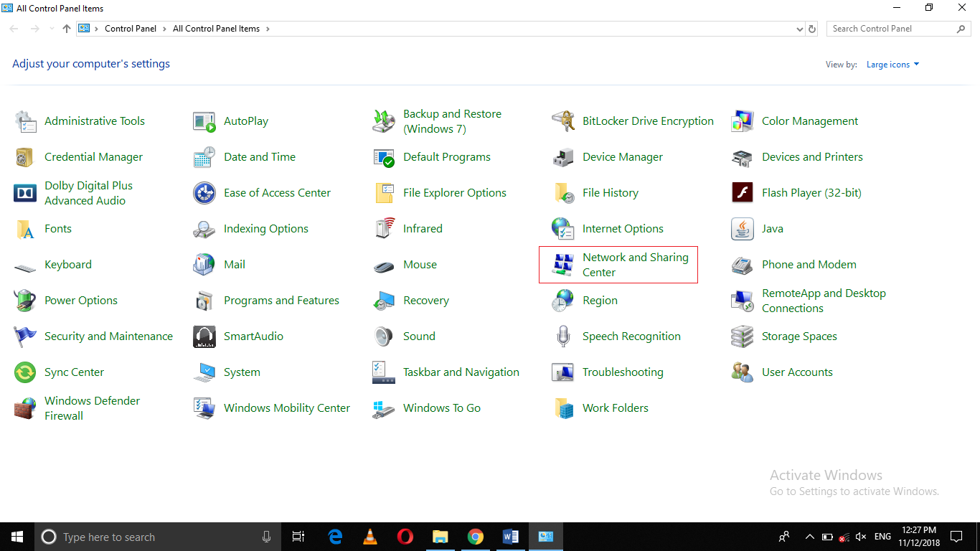This screenshot has height=551, width=980.
Task: Select All Control Panel Items breadcrumb
Action: [215, 28]
